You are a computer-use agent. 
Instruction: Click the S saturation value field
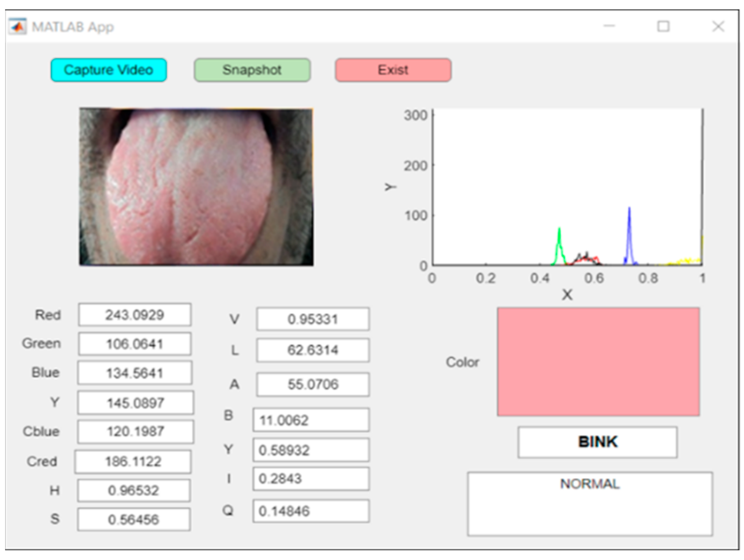coord(134,520)
